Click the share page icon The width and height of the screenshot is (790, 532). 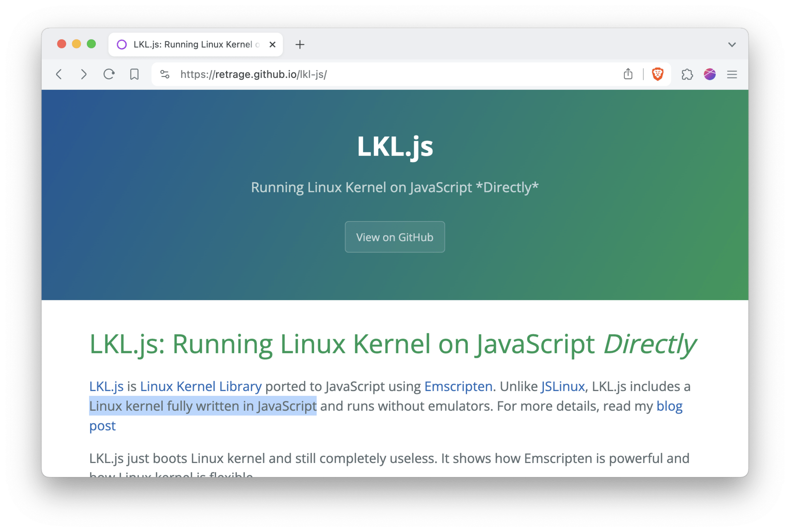(x=628, y=74)
